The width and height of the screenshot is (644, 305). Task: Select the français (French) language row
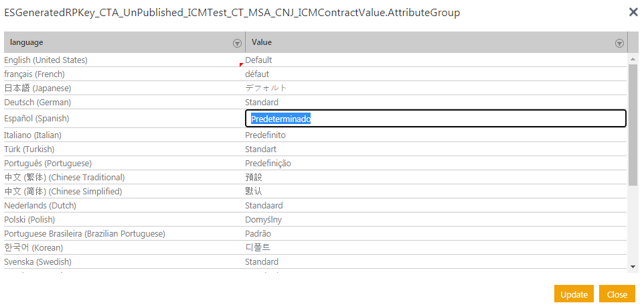(35, 74)
